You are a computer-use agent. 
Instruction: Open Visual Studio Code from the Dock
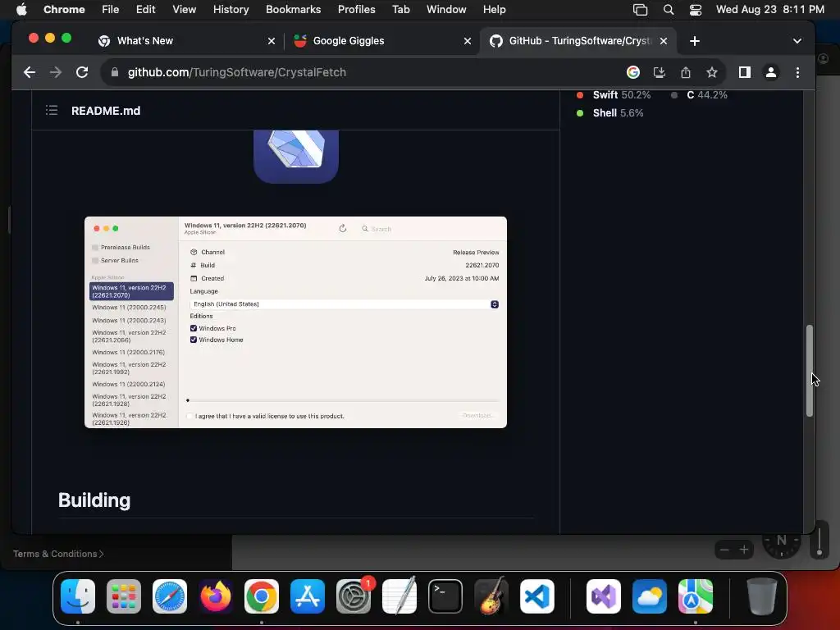pyautogui.click(x=536, y=596)
